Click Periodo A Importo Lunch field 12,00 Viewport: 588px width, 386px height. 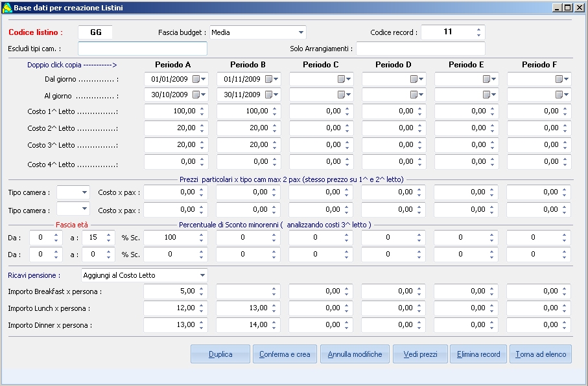point(176,308)
